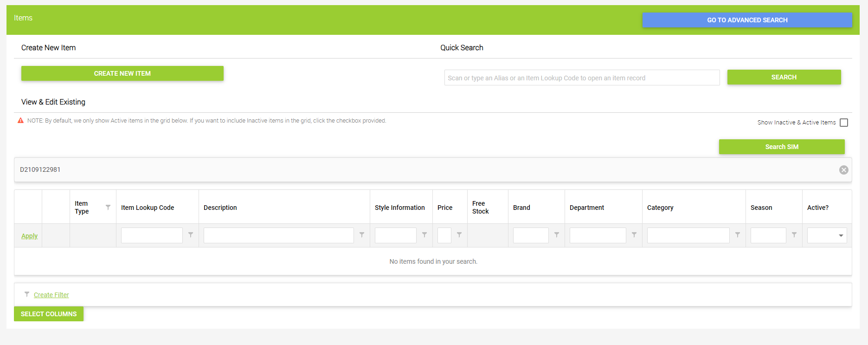Enable Show Inactive & Active Items checkbox

click(x=844, y=123)
